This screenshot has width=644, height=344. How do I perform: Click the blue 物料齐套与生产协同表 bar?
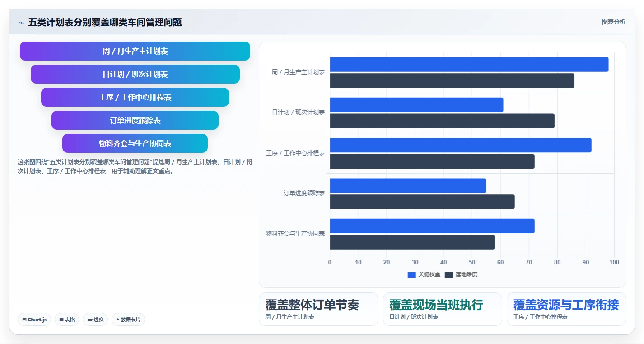(432, 226)
